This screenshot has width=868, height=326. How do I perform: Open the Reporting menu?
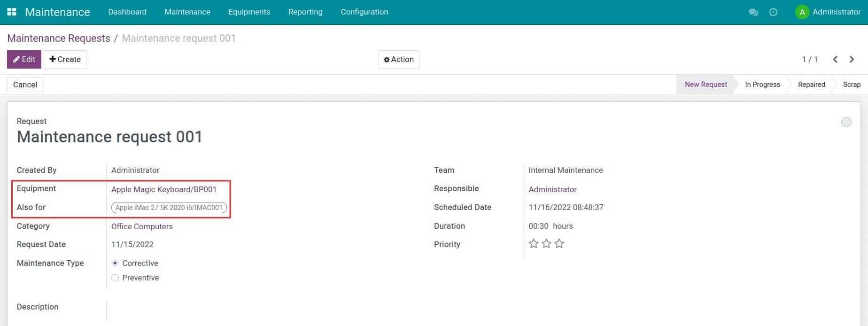(x=305, y=12)
